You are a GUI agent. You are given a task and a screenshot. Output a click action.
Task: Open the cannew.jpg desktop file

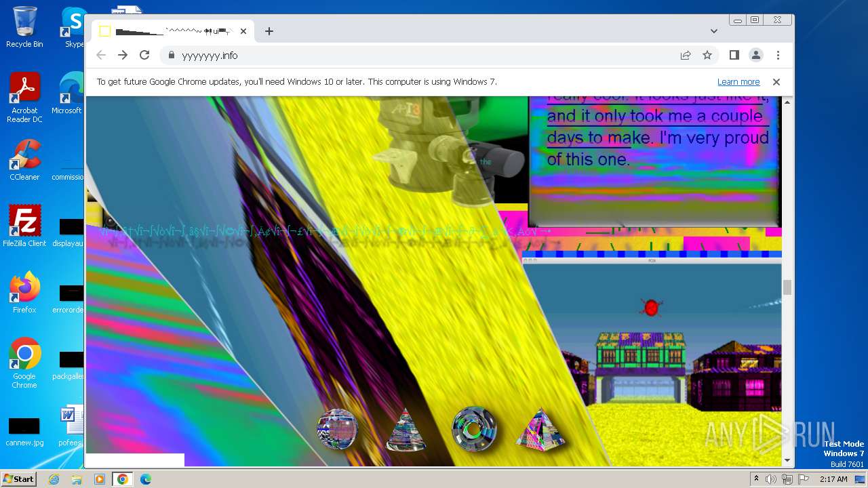24,432
